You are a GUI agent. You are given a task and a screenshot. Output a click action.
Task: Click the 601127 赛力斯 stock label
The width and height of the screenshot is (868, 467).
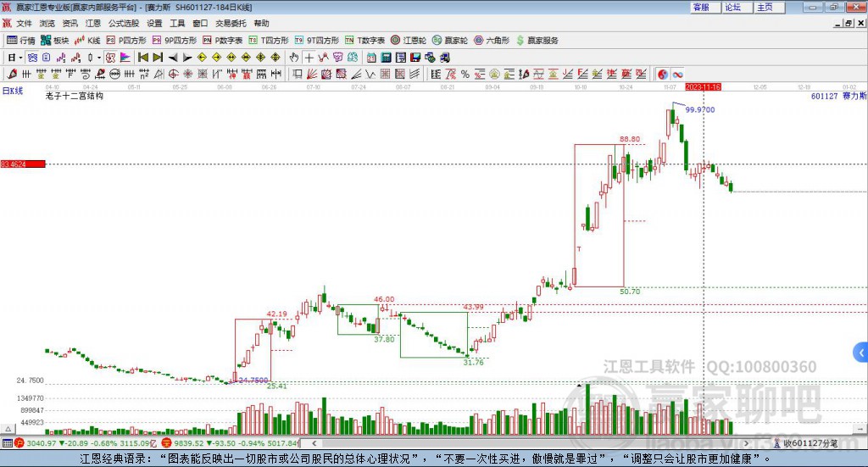[x=838, y=96]
